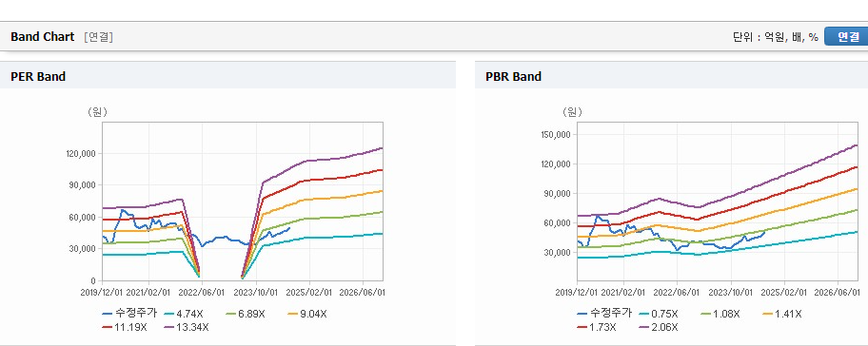This screenshot has height=346, width=868.
Task: Click the 120,000 axis label in PBR chart
Action: tap(557, 164)
